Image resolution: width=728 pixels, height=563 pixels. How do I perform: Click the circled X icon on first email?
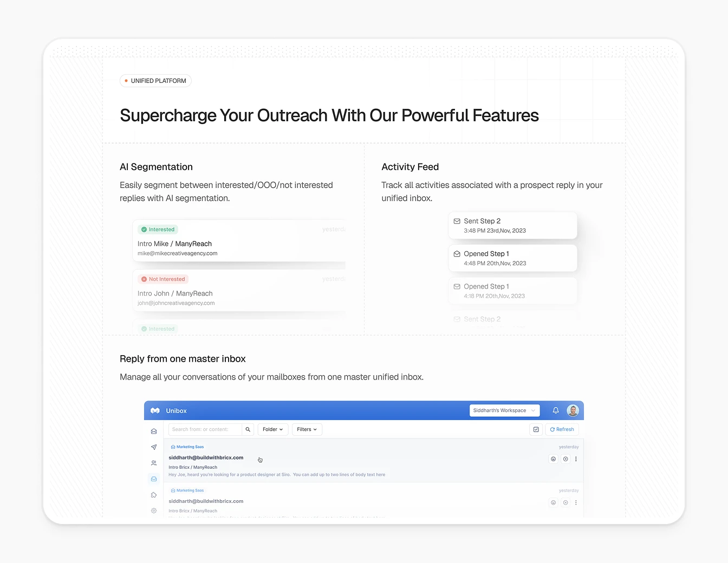(565, 459)
